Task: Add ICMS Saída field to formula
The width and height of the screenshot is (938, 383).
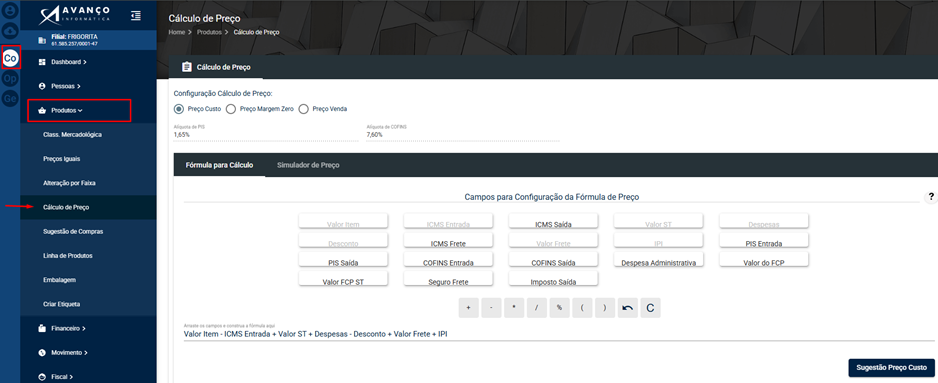Action: (553, 222)
